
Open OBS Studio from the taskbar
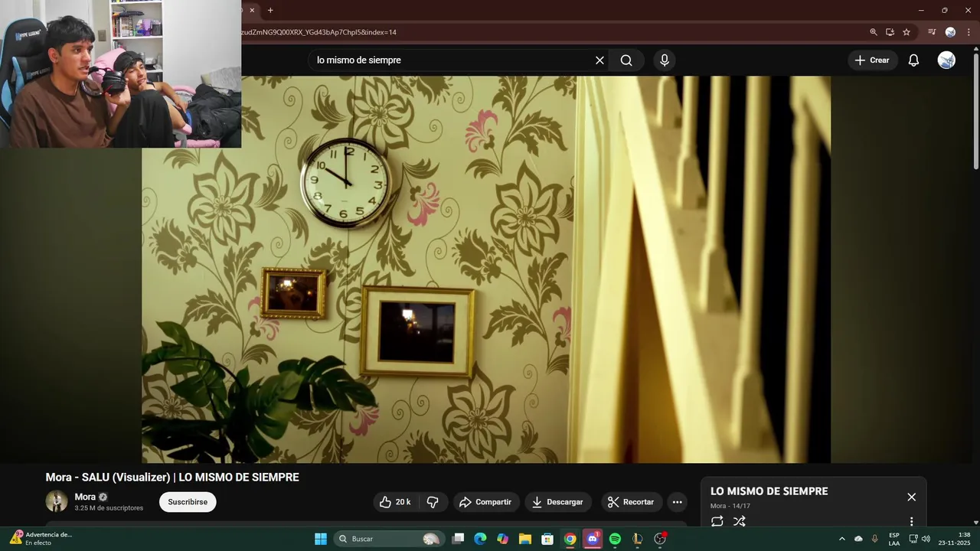[660, 539]
